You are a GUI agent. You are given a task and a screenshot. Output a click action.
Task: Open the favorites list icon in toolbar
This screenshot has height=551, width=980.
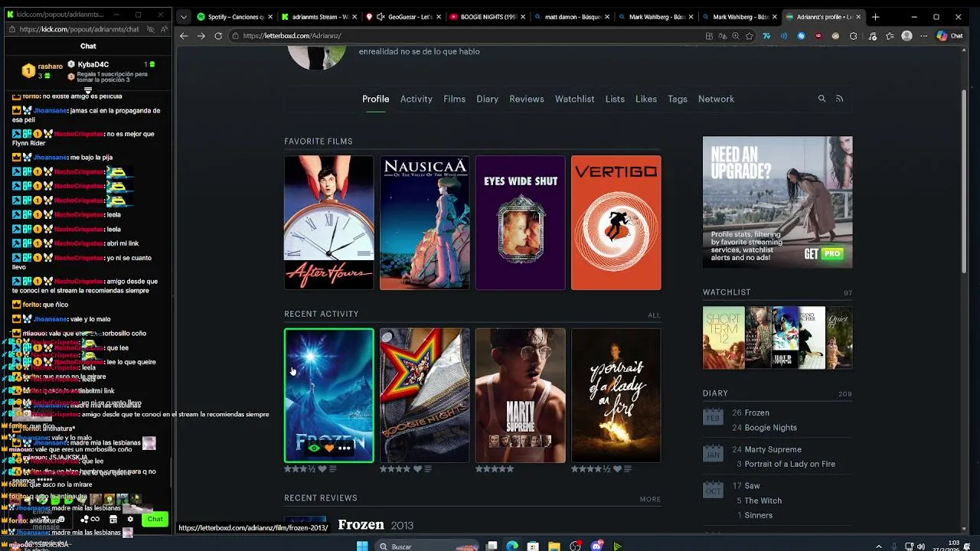(890, 36)
